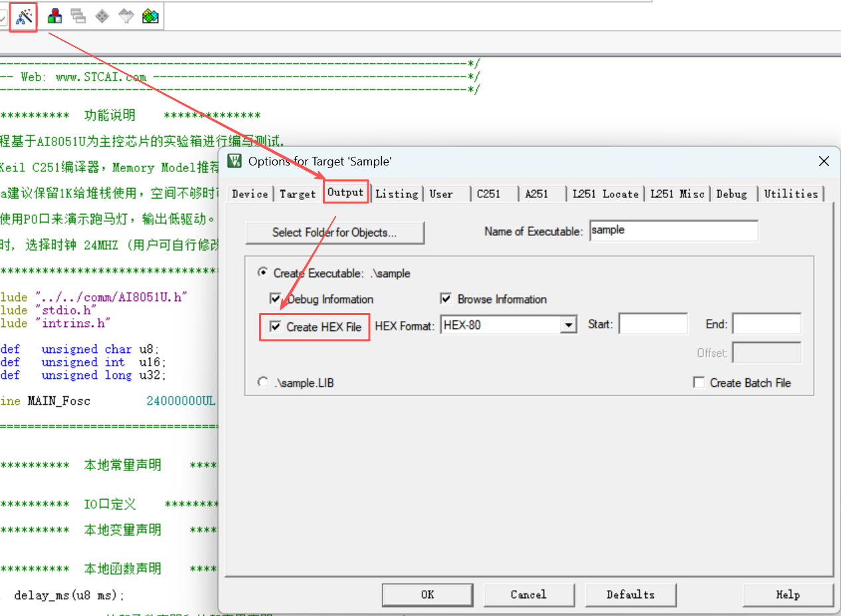Click the Manage Project Items cubes icon
The height and width of the screenshot is (616, 841).
54,15
